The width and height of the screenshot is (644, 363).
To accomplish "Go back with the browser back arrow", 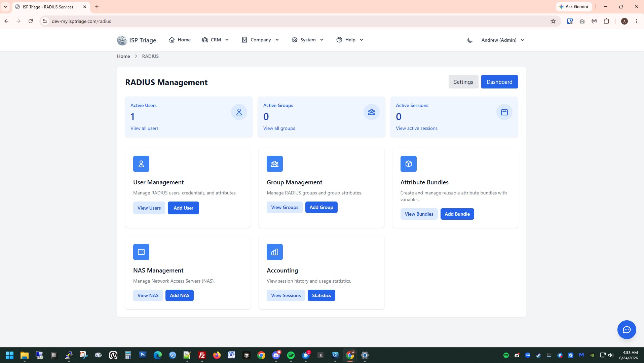I will [6, 21].
